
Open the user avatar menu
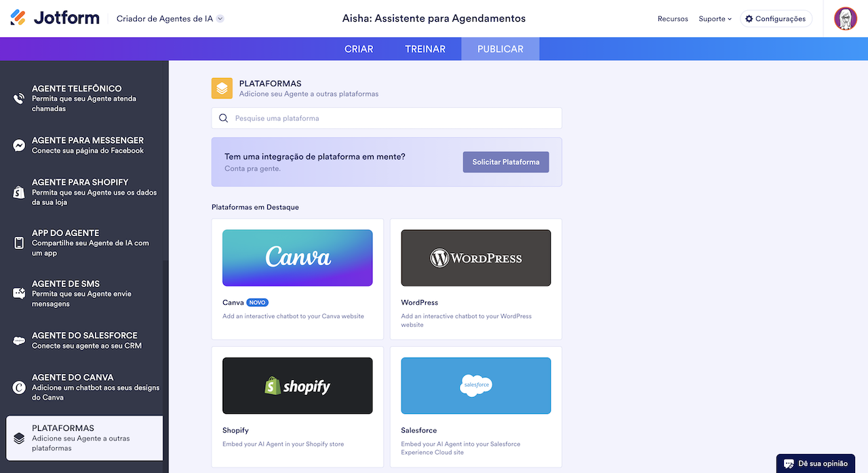(846, 18)
